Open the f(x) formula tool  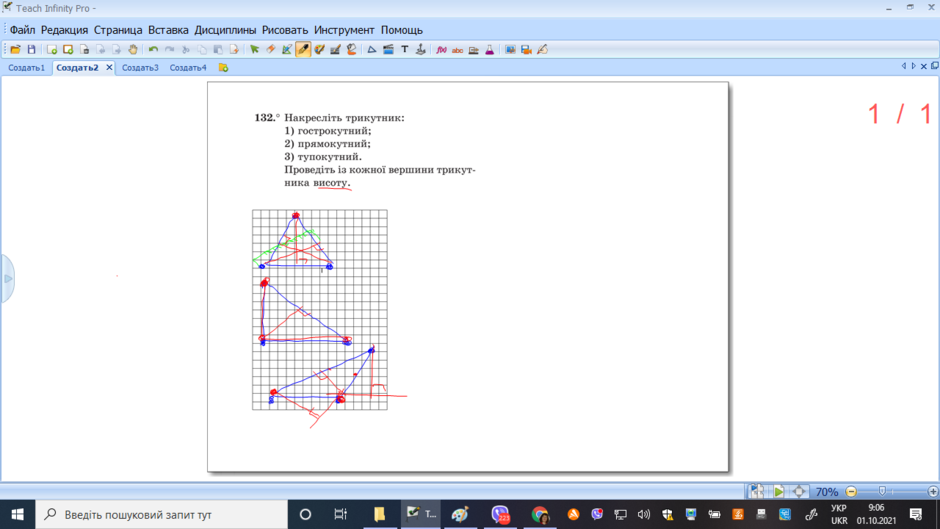tap(441, 50)
